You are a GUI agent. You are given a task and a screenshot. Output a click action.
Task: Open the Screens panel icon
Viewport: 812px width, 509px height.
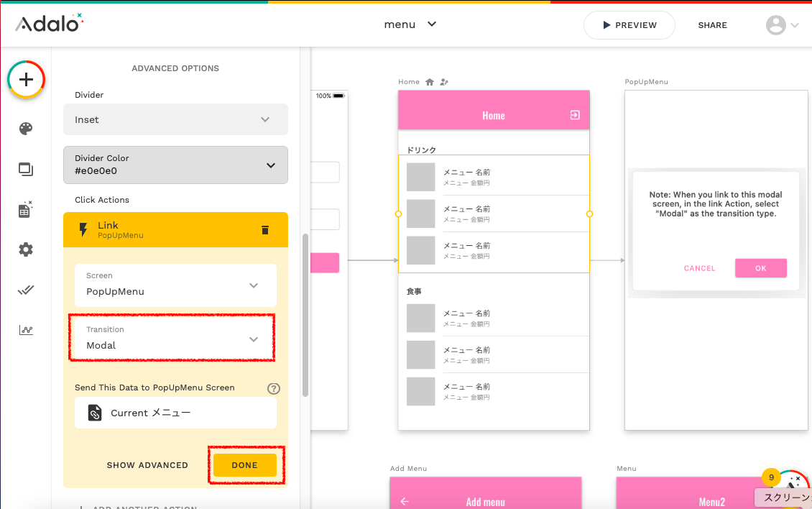(x=26, y=169)
